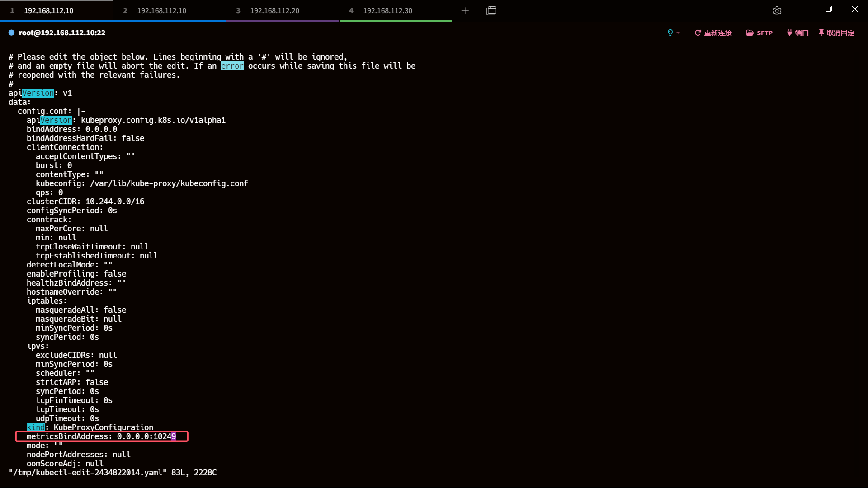Open the 端口 port forwarding option
The width and height of the screenshot is (868, 488).
(797, 33)
